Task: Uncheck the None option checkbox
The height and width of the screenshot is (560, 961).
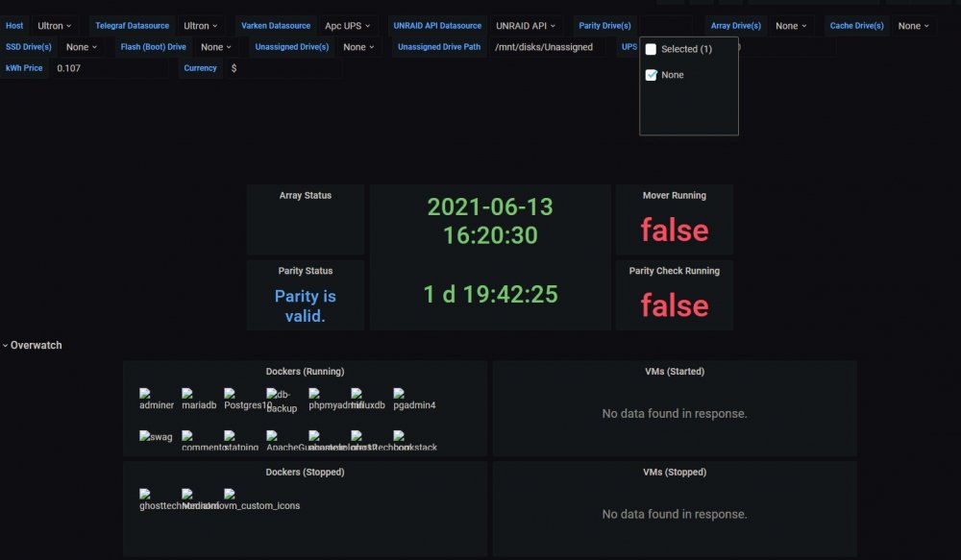Action: 651,75
